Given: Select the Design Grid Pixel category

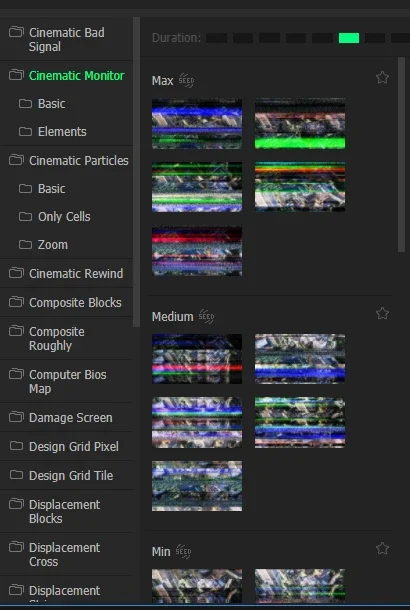Looking at the screenshot, I should point(66,447).
